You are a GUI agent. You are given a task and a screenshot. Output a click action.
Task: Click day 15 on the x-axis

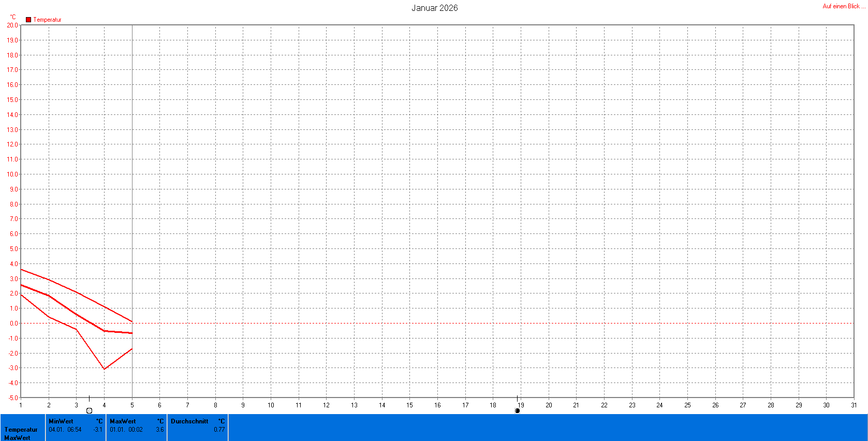point(409,405)
